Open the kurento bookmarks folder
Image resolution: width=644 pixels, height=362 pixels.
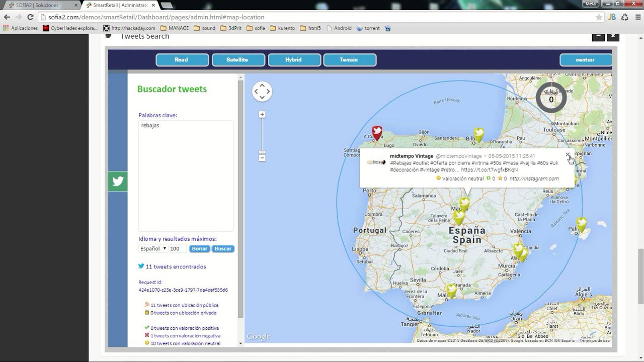(282, 28)
